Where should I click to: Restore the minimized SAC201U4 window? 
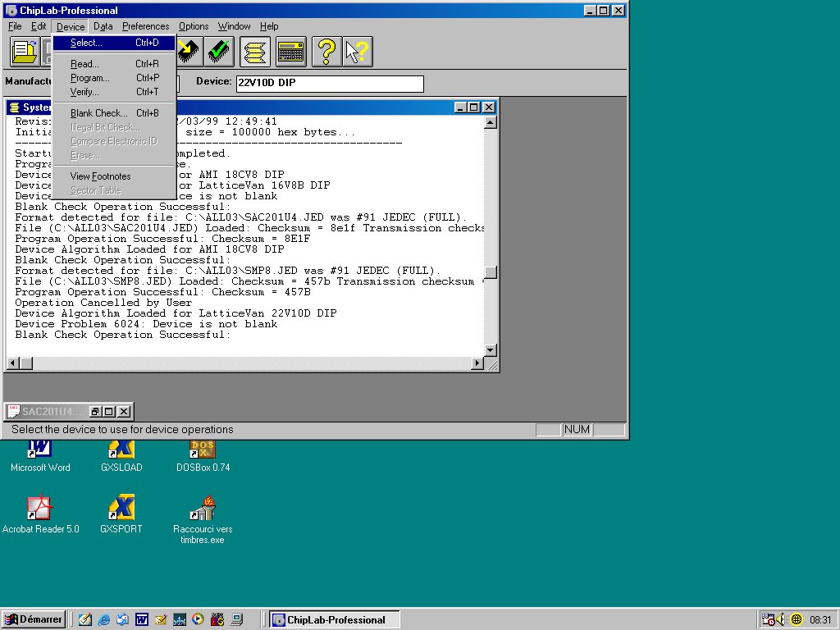[x=95, y=412]
